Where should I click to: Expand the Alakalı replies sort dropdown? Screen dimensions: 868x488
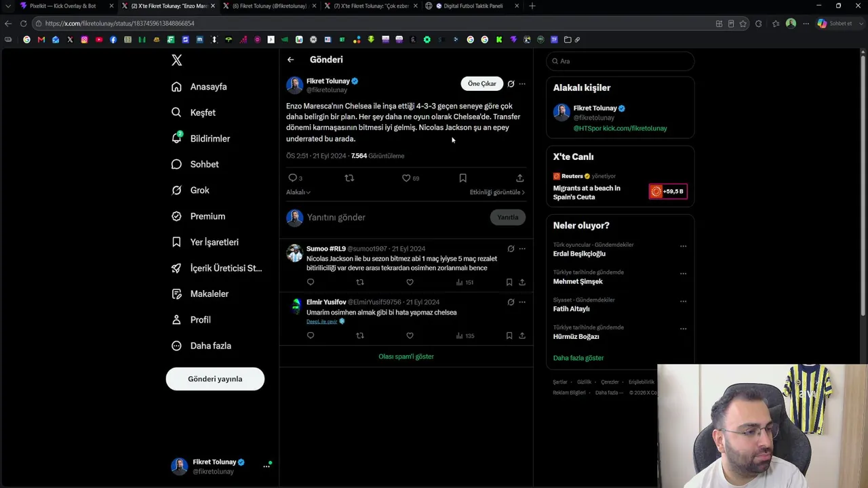298,192
